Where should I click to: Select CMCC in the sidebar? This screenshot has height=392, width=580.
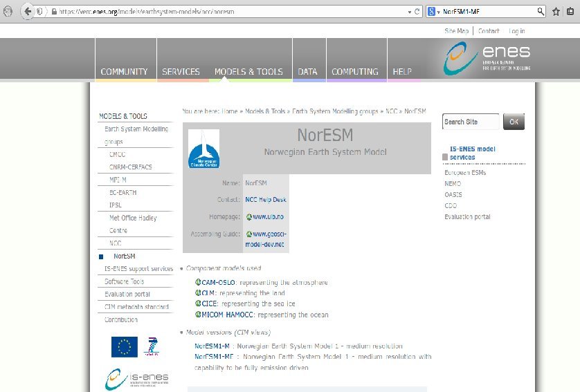click(x=117, y=154)
